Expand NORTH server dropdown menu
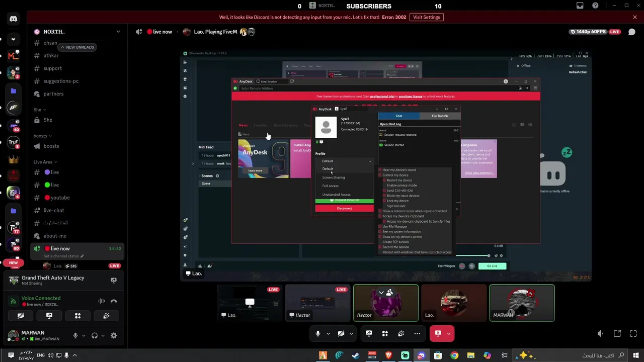This screenshot has height=362, width=644. pyautogui.click(x=118, y=32)
